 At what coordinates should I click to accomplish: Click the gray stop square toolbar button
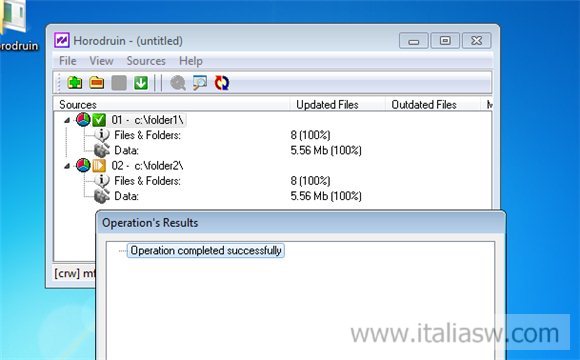coord(119,83)
